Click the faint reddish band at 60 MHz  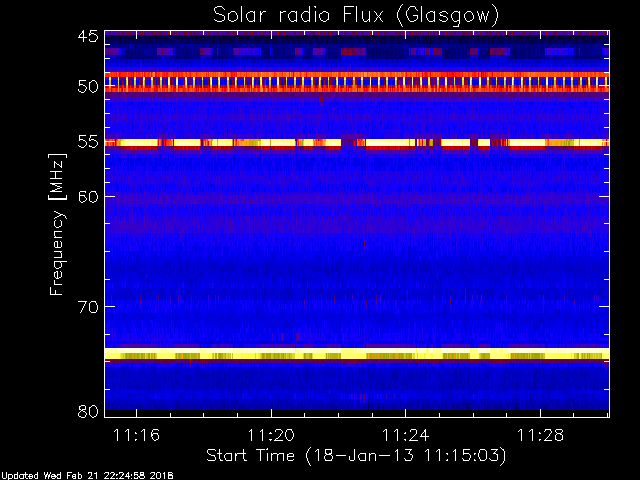tap(357, 199)
